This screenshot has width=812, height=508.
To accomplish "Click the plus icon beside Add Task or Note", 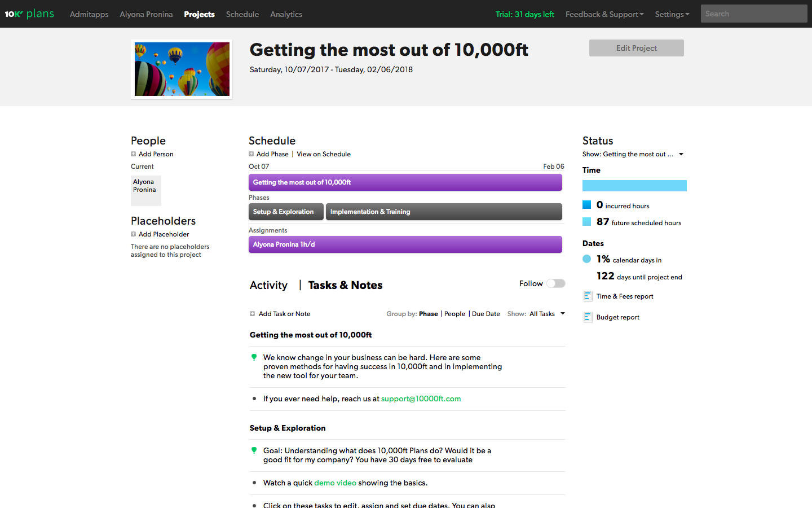I will point(252,314).
